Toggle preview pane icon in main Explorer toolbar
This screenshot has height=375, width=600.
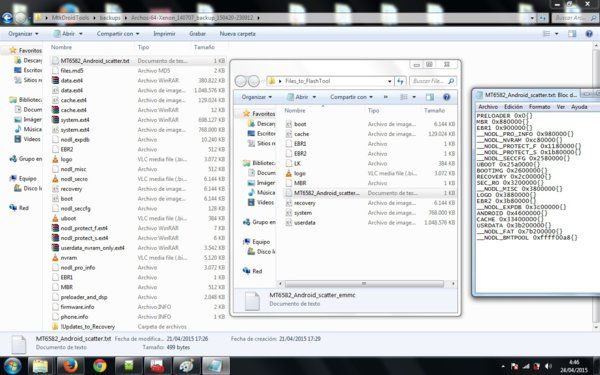[x=572, y=34]
